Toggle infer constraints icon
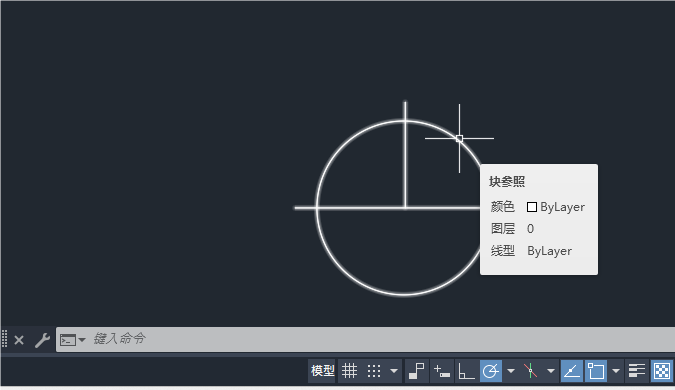This screenshot has width=675, height=390. tap(416, 371)
